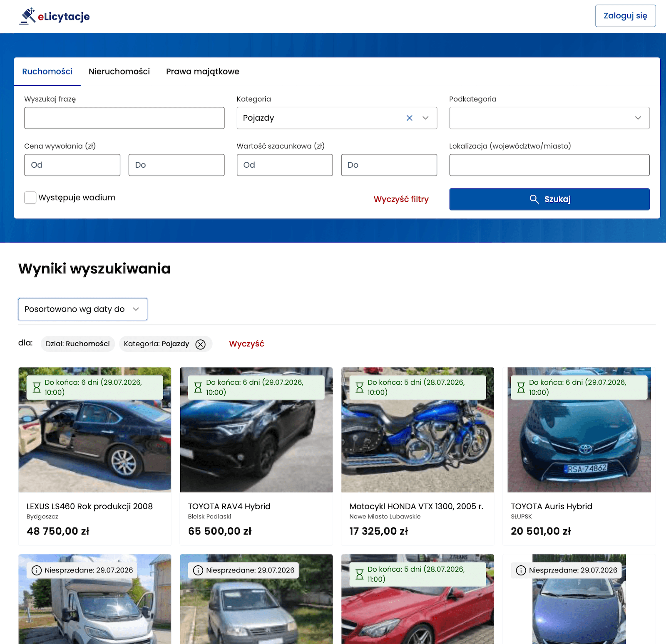The image size is (666, 644).
Task: Focus Wartość szacunkowa Od field
Action: point(285,165)
